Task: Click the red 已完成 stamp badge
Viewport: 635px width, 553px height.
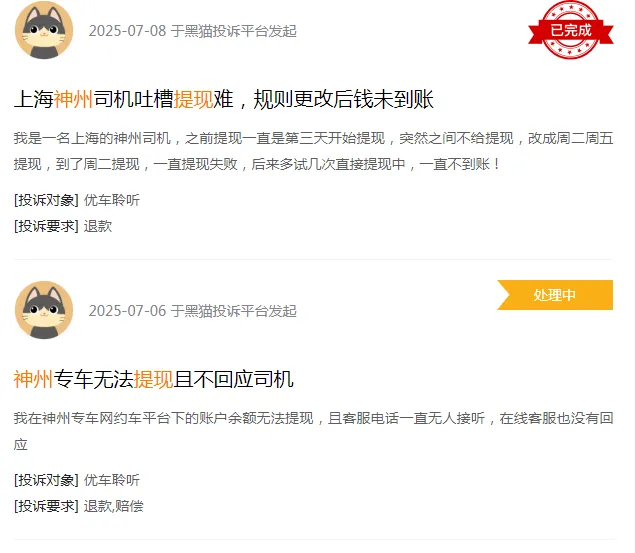Action: click(x=571, y=30)
